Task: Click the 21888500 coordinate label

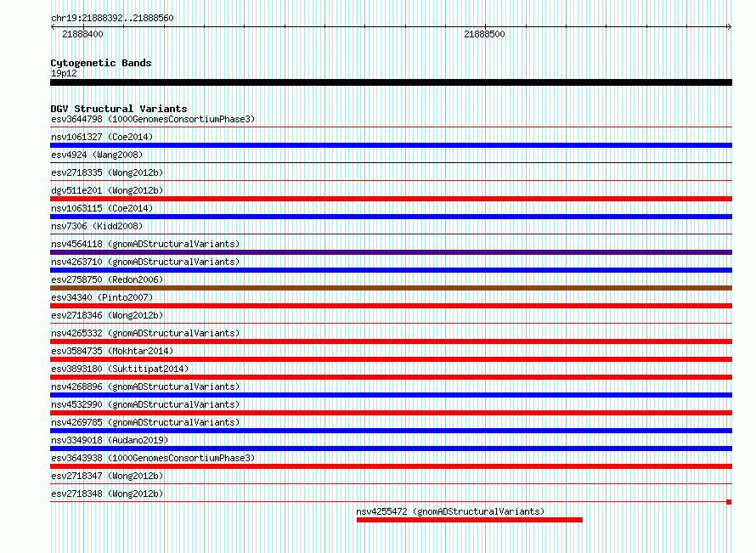Action: click(484, 34)
